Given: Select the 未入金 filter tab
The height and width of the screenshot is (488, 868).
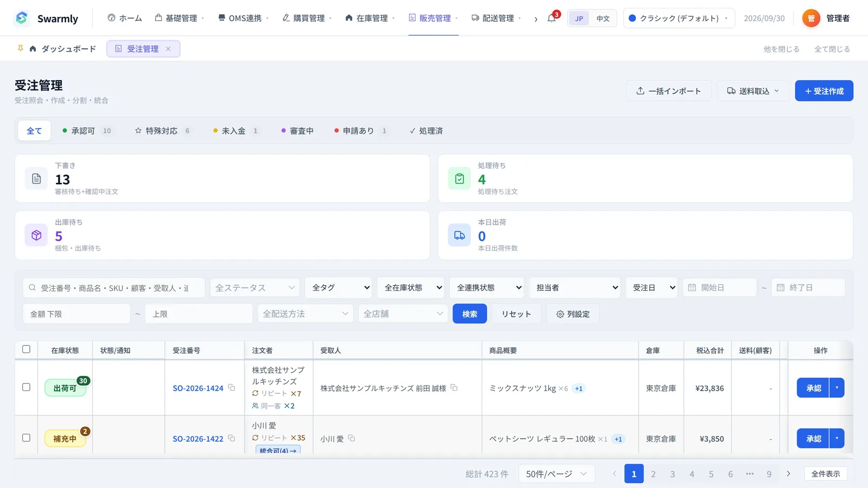Looking at the screenshot, I should tap(235, 131).
